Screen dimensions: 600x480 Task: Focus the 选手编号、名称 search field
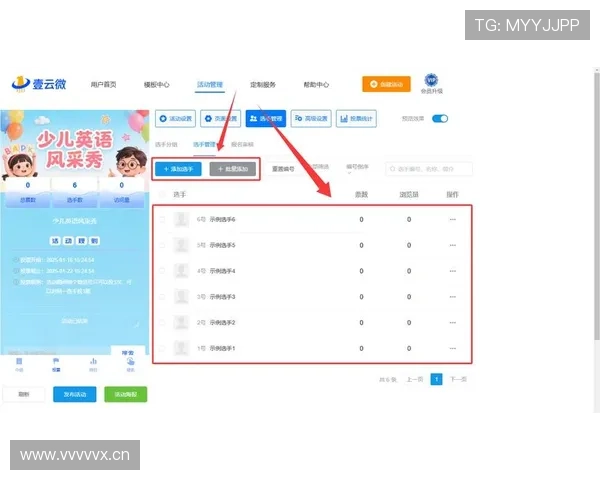pos(429,169)
